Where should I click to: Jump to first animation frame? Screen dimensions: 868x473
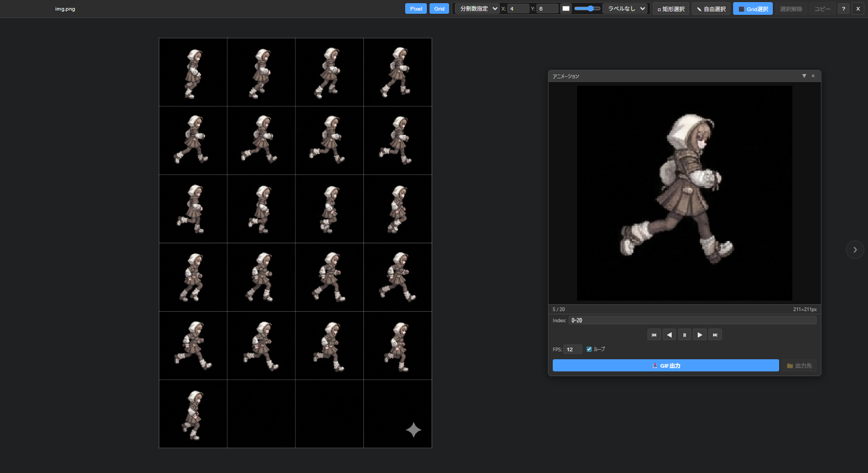654,335
